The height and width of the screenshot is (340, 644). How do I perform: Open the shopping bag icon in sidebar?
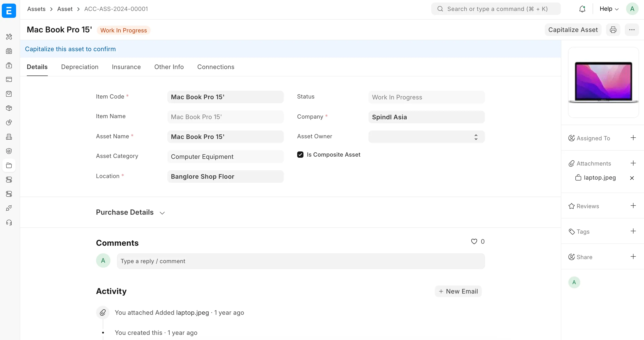coord(9,94)
